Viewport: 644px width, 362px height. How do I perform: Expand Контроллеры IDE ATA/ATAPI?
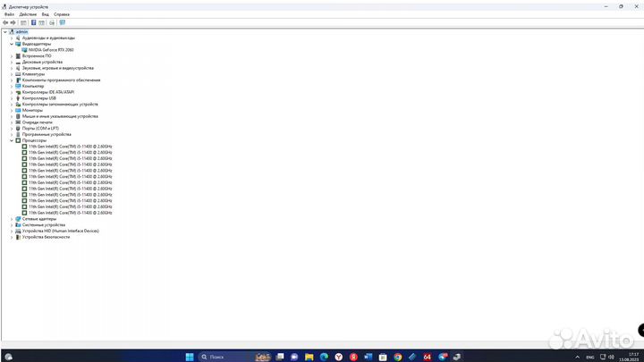click(x=12, y=92)
